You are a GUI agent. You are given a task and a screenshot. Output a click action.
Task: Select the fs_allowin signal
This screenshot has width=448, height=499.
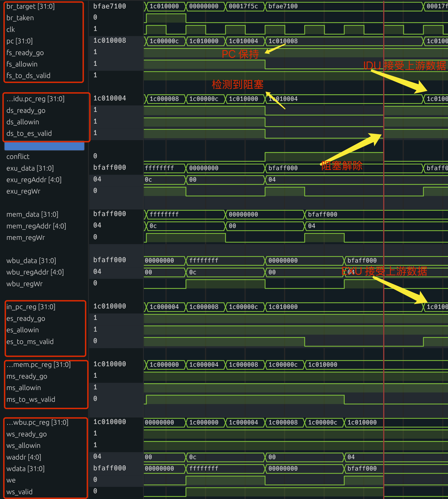pos(22,64)
